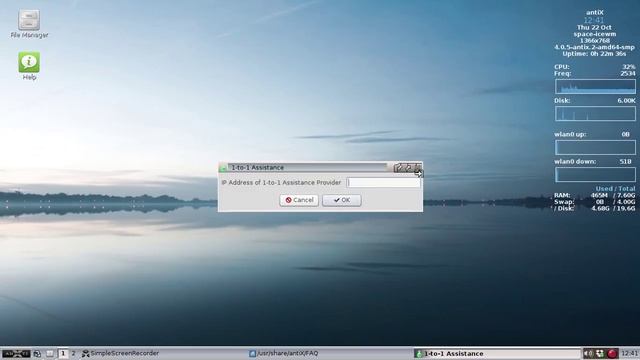
Task: Click the 1-to-1 Assistance dialog title bar
Action: point(307,168)
